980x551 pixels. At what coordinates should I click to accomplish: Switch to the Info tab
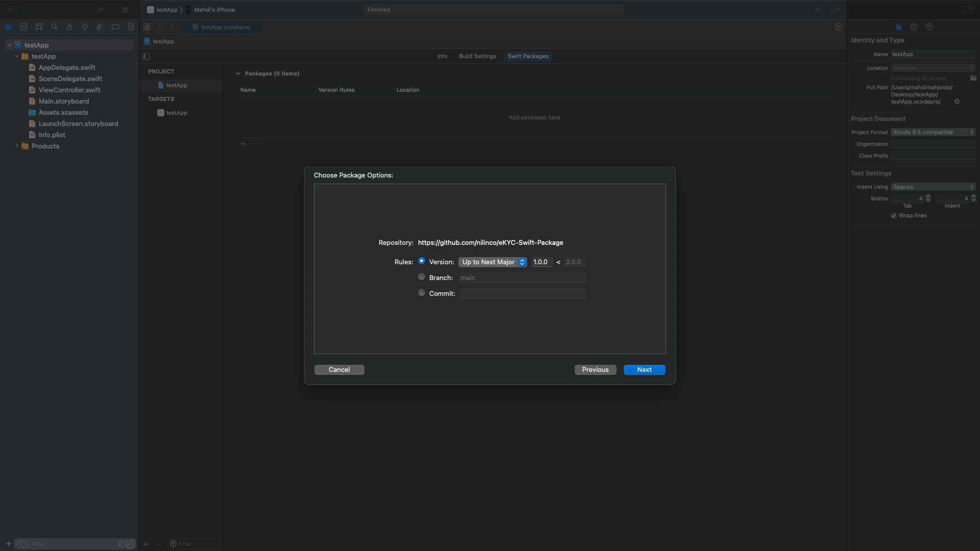click(442, 57)
